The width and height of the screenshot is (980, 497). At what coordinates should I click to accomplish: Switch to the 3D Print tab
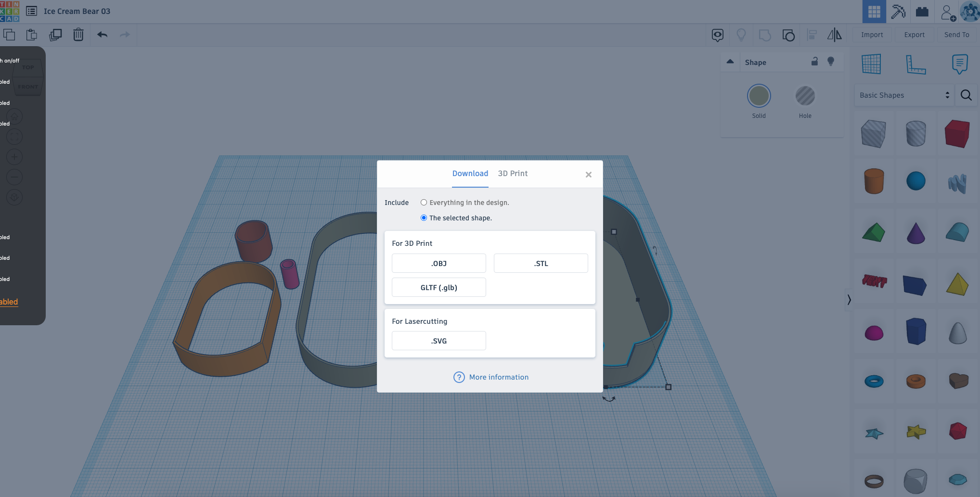click(x=513, y=173)
